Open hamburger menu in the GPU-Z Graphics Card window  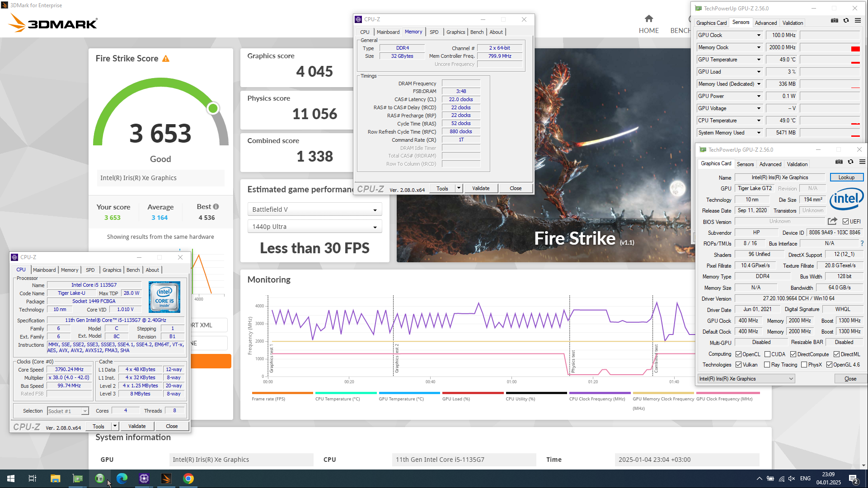coord(862,162)
